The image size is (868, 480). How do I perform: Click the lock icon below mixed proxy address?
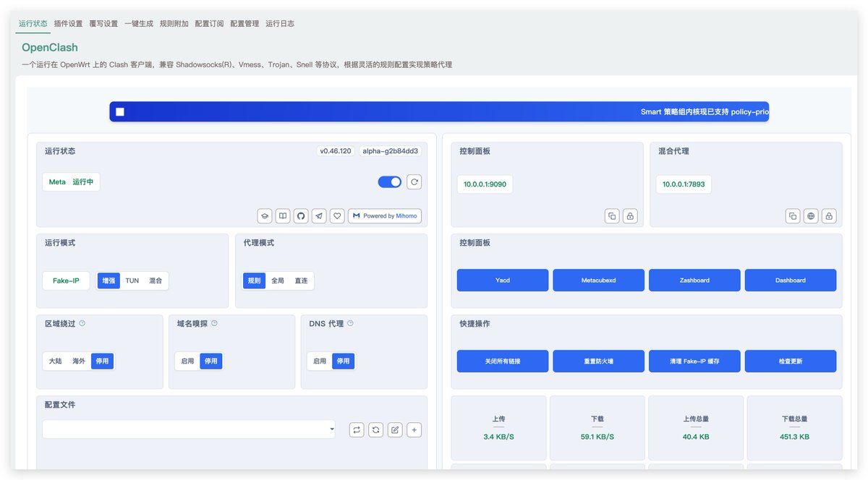pyautogui.click(x=829, y=215)
